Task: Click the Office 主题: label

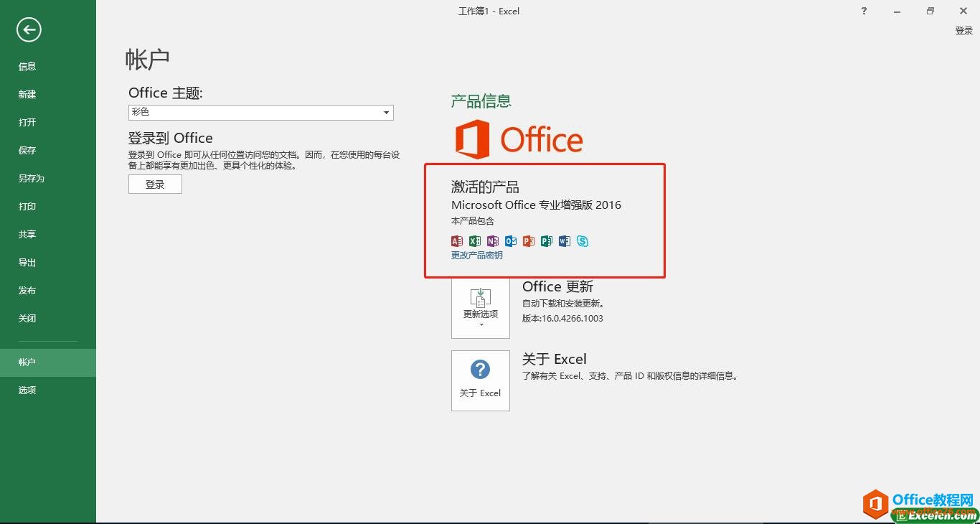Action: tap(166, 93)
